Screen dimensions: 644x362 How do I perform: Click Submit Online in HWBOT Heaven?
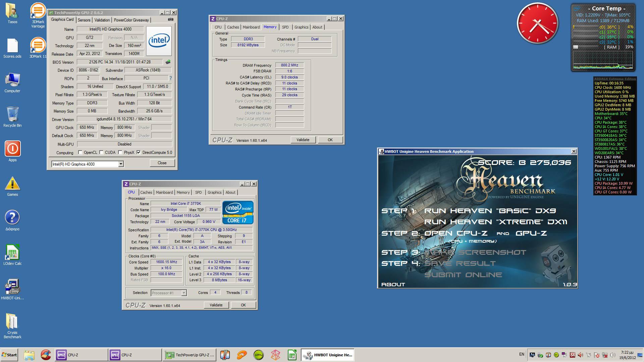[x=463, y=275]
